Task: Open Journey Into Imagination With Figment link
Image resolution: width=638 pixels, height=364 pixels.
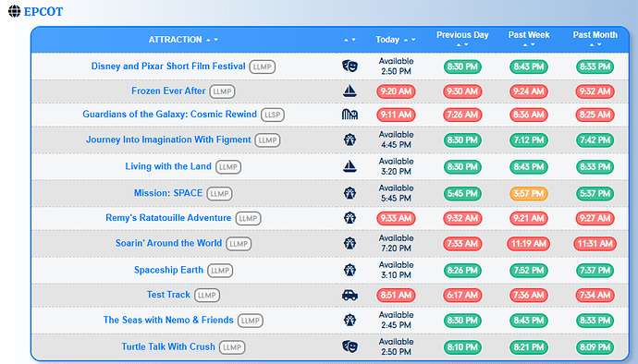Action: click(168, 140)
